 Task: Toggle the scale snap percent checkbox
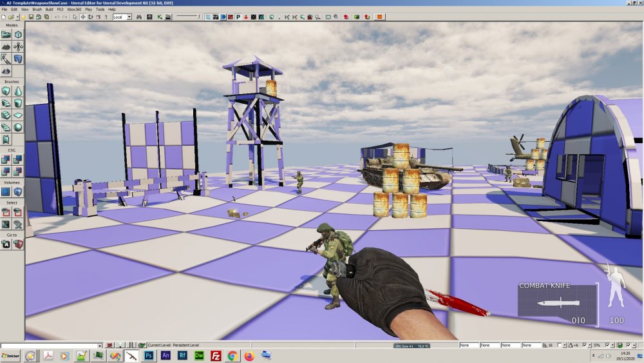click(x=607, y=346)
